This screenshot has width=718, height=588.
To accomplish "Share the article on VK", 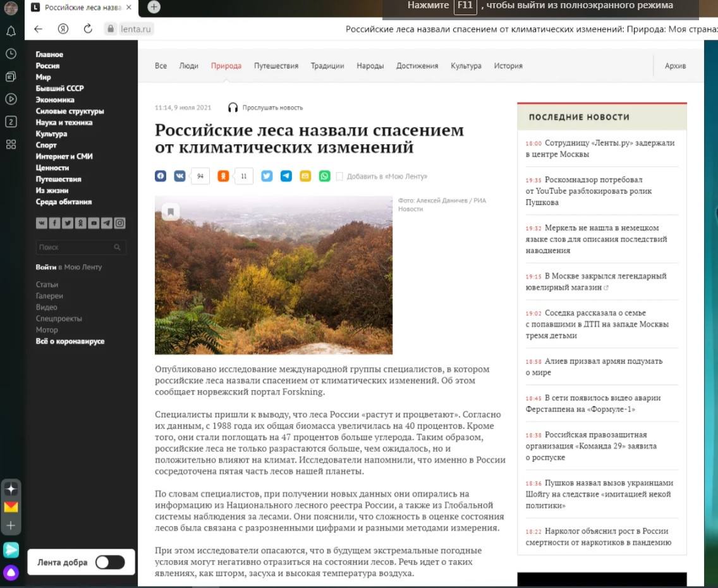I will [x=179, y=176].
